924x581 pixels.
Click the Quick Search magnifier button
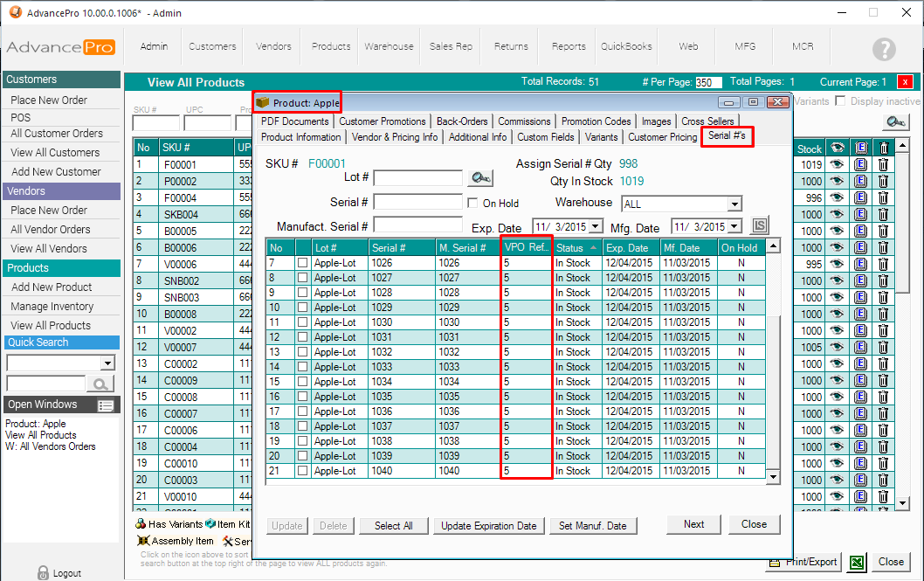click(100, 384)
